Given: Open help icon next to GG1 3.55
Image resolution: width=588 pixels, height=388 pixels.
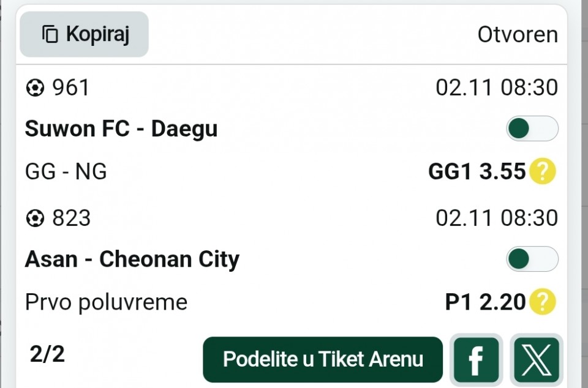Looking at the screenshot, I should [543, 172].
